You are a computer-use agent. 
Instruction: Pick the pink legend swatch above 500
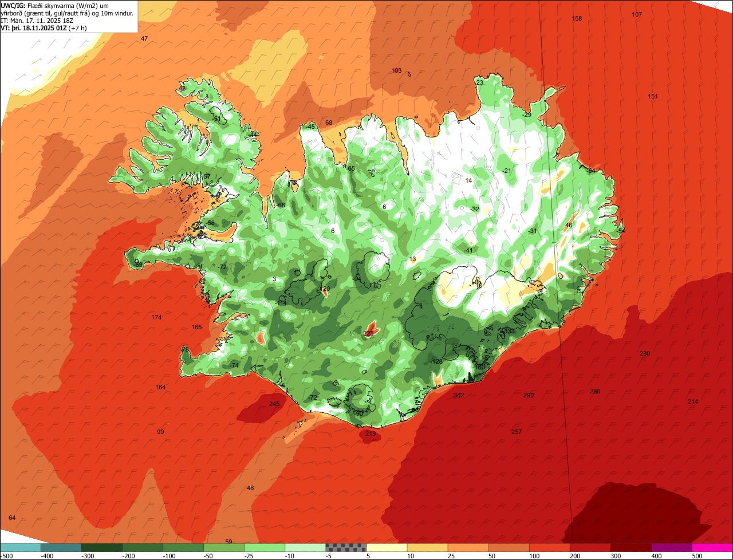tap(712, 547)
